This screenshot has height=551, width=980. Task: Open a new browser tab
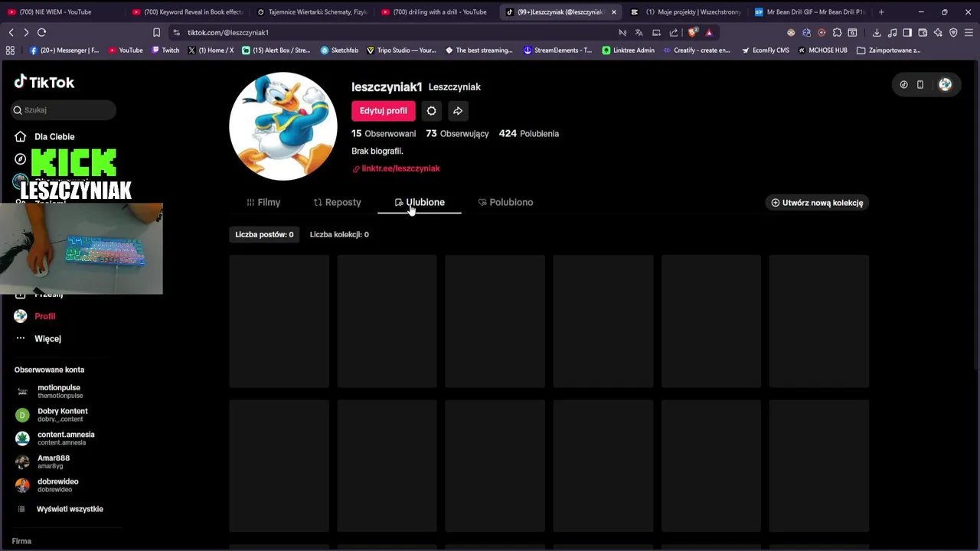tap(881, 11)
